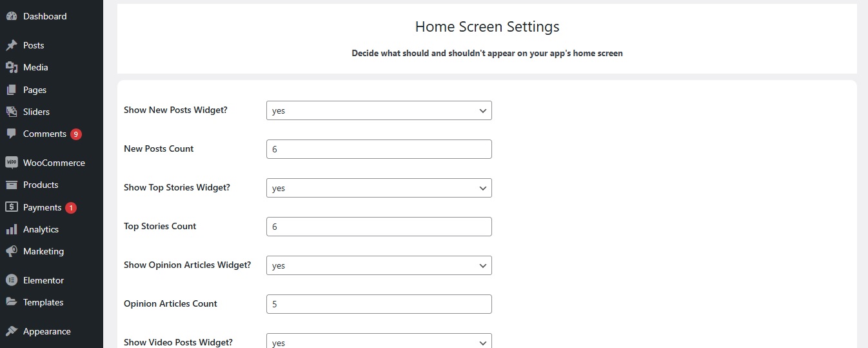868x348 pixels.
Task: Expand the Show Opinion Articles Widget dropdown
Action: [379, 265]
